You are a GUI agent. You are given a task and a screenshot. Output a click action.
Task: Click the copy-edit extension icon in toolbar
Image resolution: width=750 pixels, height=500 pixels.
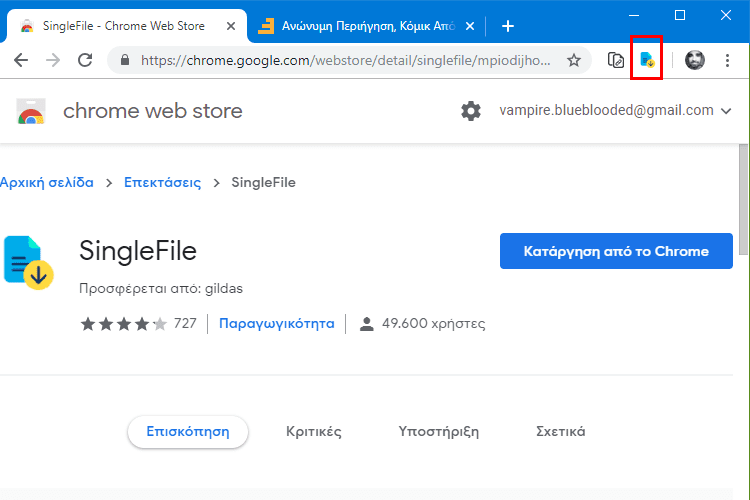[616, 60]
